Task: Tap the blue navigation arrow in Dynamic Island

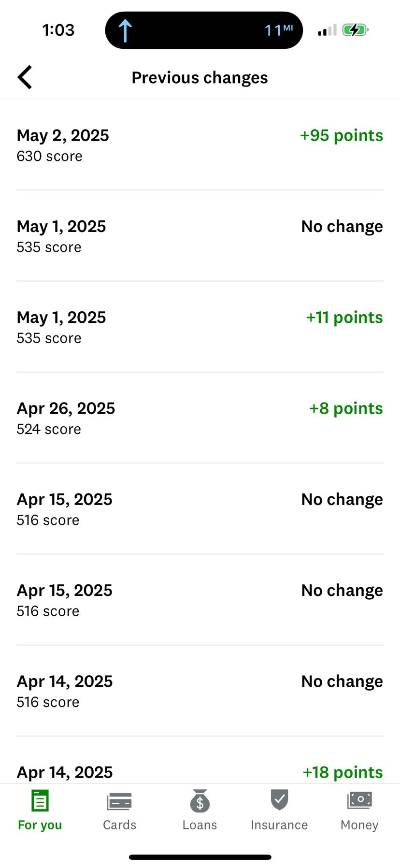Action: coord(125,30)
